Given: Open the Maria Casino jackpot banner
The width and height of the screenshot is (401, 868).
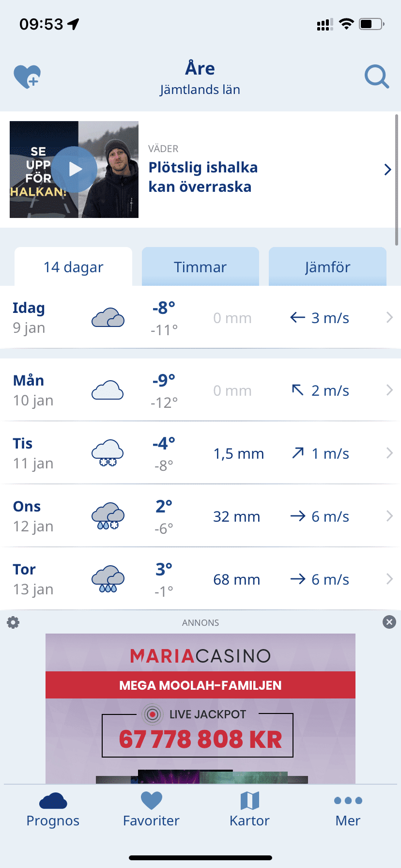Looking at the screenshot, I should pyautogui.click(x=200, y=709).
